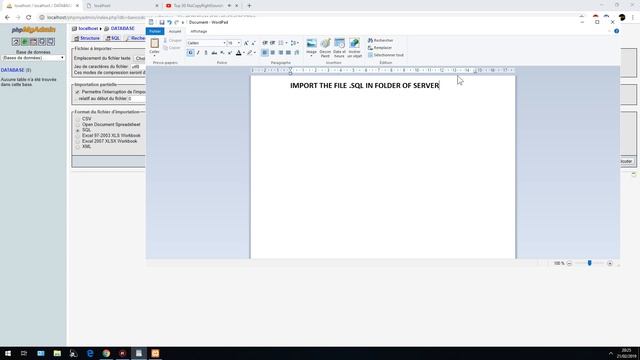Select Excel 97-2003 XLS Workbook format
This screenshot has width=640, height=360.
pos(78,136)
